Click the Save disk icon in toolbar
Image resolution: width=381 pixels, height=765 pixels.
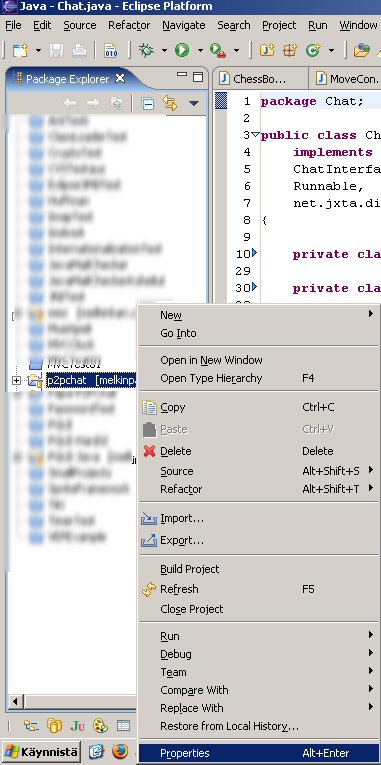pos(57,50)
